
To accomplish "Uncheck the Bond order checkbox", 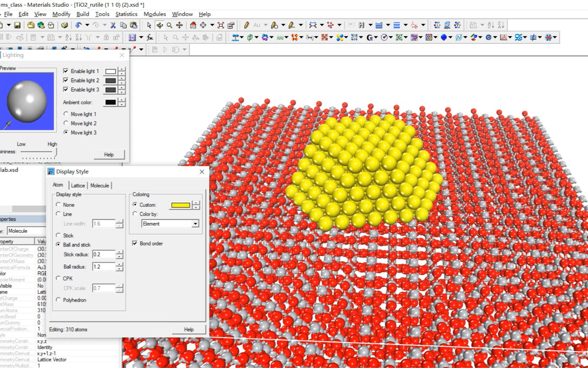I will [135, 243].
